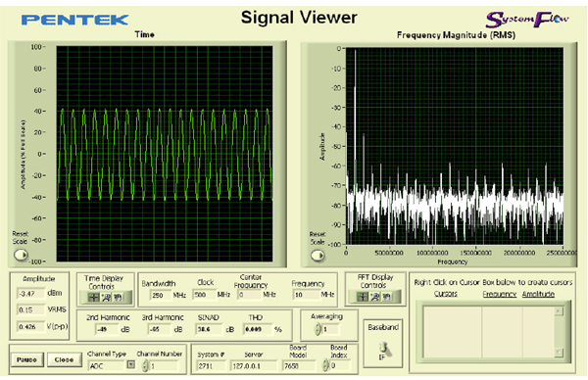Select the FFT display zoom magnifier tool

click(374, 297)
